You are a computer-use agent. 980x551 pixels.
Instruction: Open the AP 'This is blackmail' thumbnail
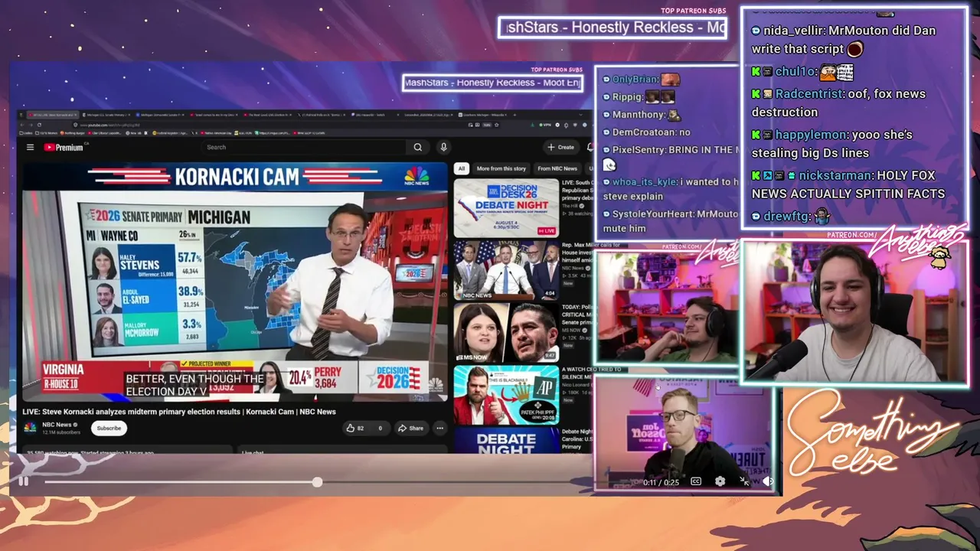pyautogui.click(x=506, y=395)
